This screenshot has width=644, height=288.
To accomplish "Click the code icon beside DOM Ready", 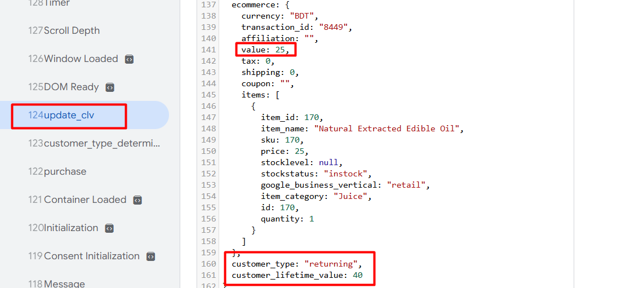I will pyautogui.click(x=110, y=87).
